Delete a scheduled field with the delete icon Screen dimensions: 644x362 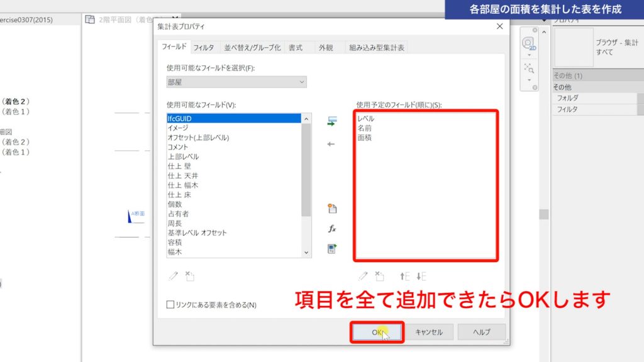380,275
